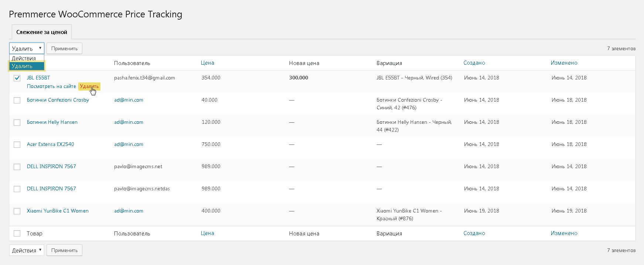
Task: Click ad@min.com user in Confezioni Crosby row
Action: pos(129,100)
